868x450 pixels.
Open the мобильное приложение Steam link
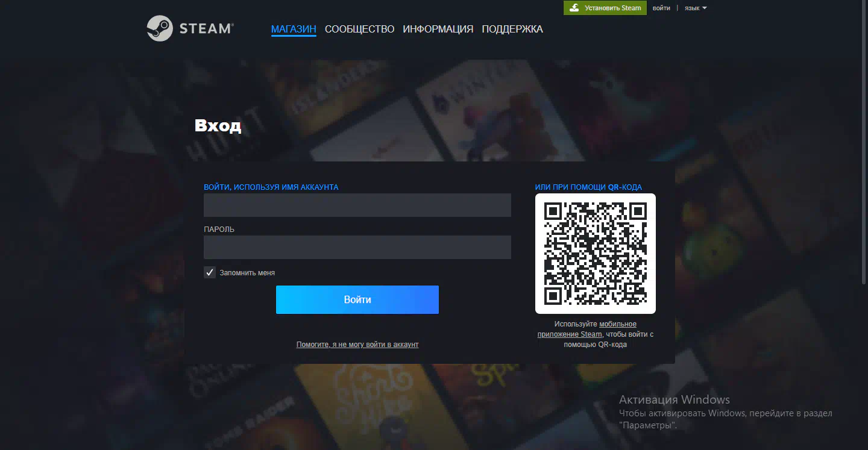(x=587, y=329)
